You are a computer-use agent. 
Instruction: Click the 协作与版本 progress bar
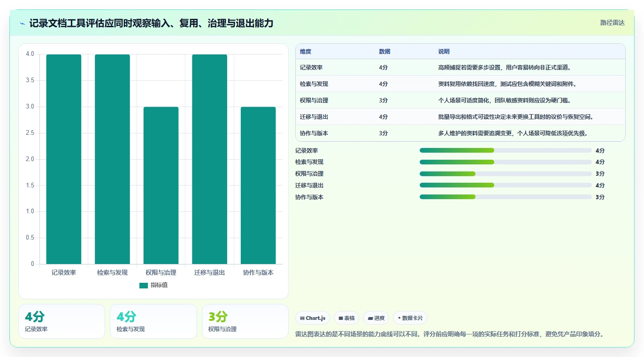click(506, 197)
